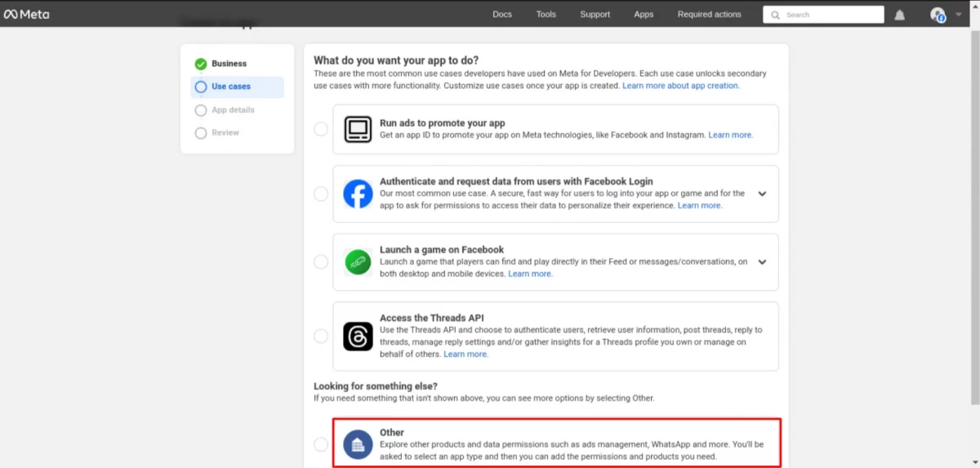Open the Docs menu
The image size is (980, 468).
(502, 15)
